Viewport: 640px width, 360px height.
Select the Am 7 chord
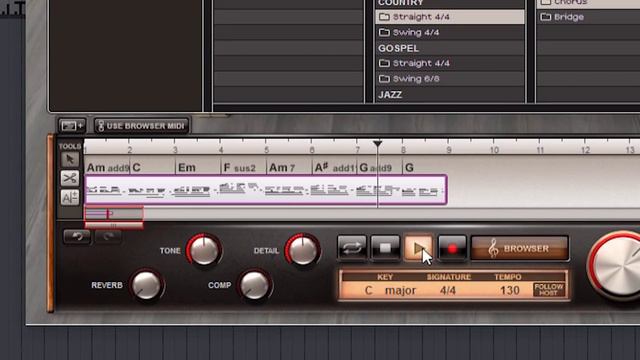tap(282, 167)
